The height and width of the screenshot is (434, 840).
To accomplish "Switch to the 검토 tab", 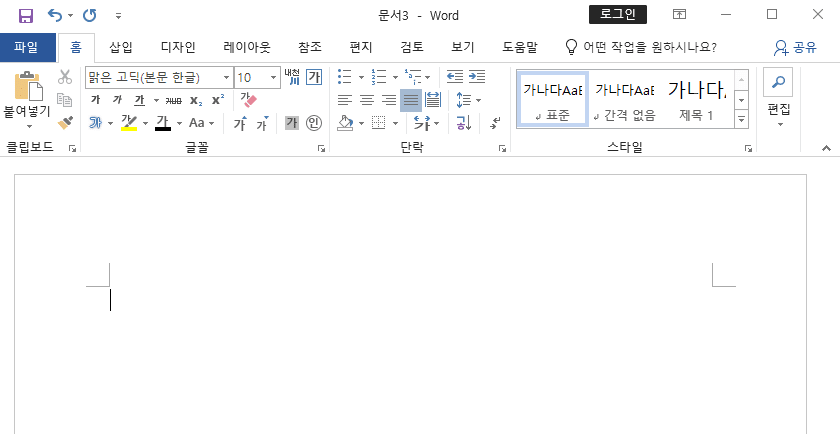I will point(412,47).
